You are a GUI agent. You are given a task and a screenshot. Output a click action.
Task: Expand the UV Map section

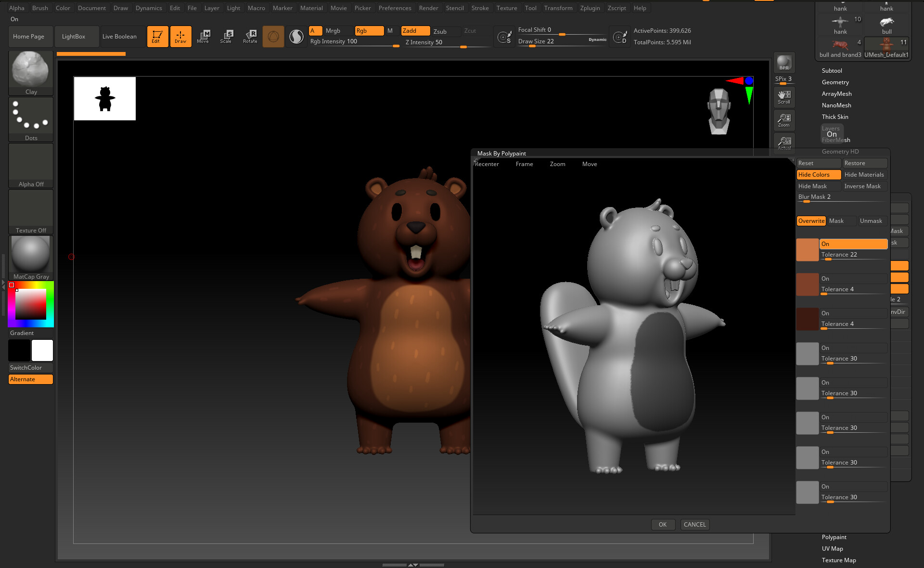point(832,549)
